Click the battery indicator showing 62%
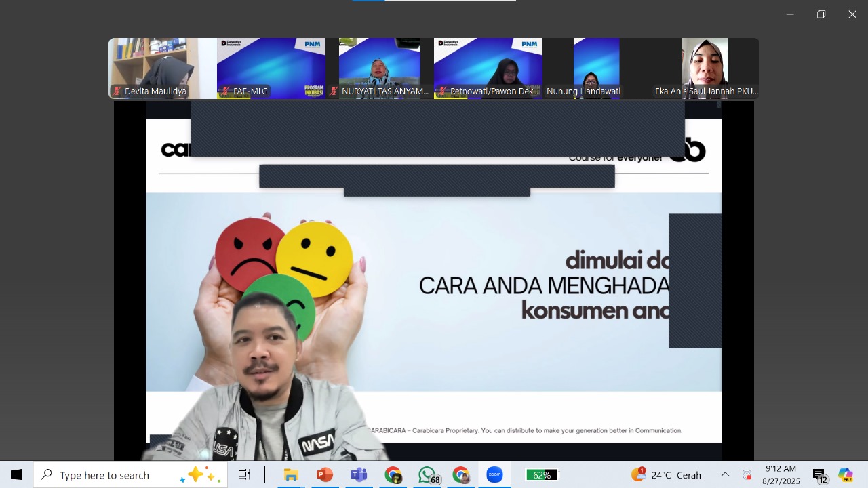Viewport: 868px width, 488px height. 541,475
